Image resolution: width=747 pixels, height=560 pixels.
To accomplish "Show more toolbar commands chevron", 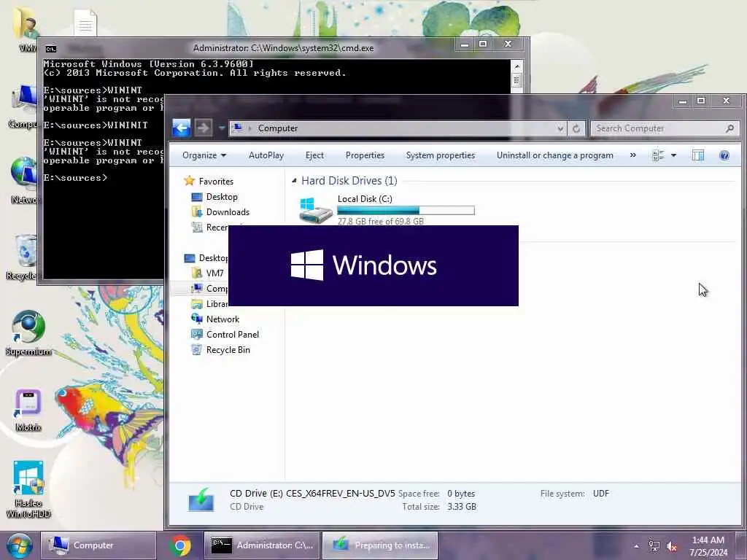I will (x=632, y=155).
